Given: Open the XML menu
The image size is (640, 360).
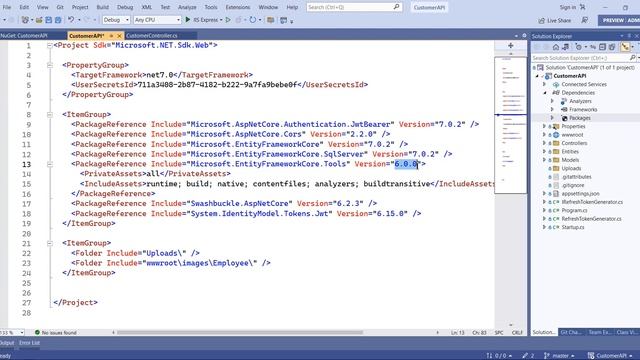Looking at the screenshot, I should pos(147,7).
